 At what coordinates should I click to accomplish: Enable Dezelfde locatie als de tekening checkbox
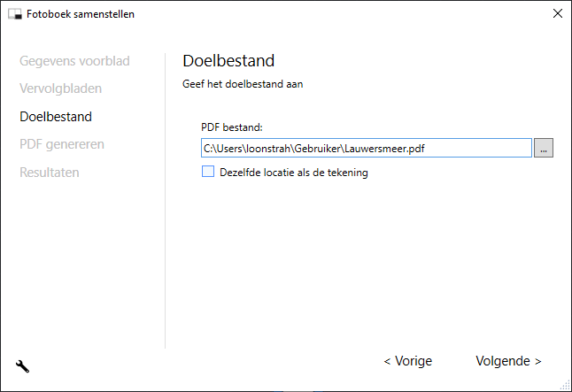pyautogui.click(x=208, y=173)
